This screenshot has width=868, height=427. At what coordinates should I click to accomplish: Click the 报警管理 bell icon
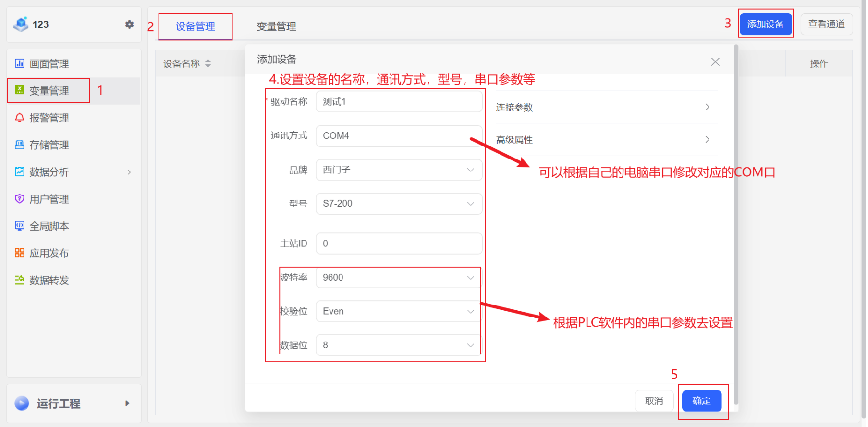[20, 118]
